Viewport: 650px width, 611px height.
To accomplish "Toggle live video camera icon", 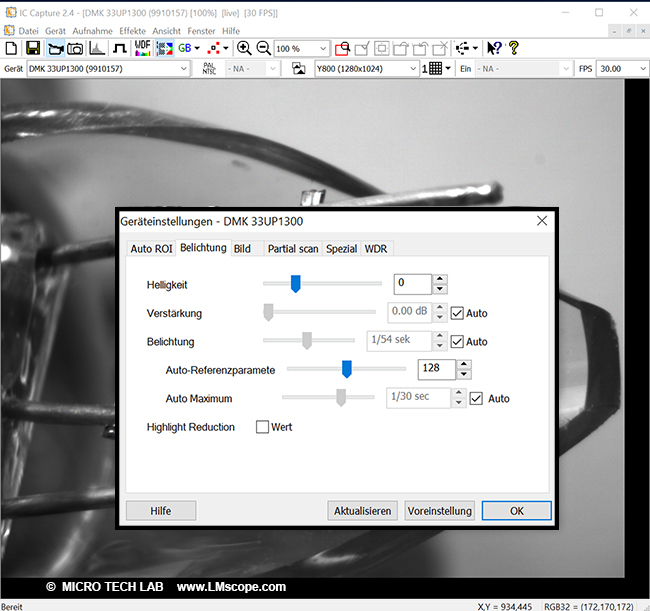I will pyautogui.click(x=55, y=48).
